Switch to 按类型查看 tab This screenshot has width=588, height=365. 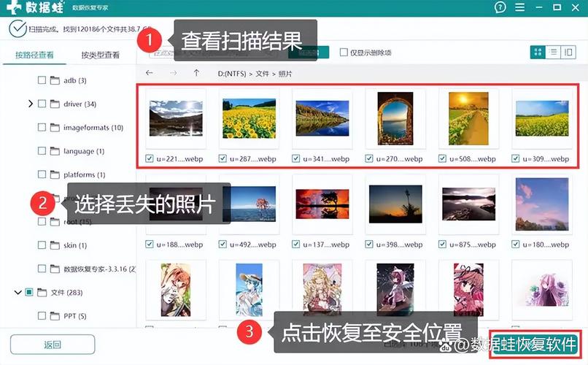click(x=101, y=55)
